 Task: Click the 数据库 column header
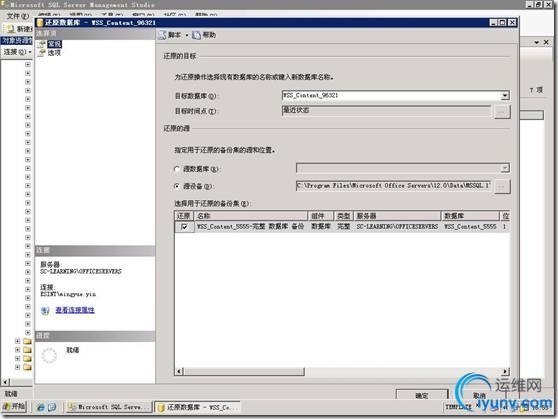471,216
